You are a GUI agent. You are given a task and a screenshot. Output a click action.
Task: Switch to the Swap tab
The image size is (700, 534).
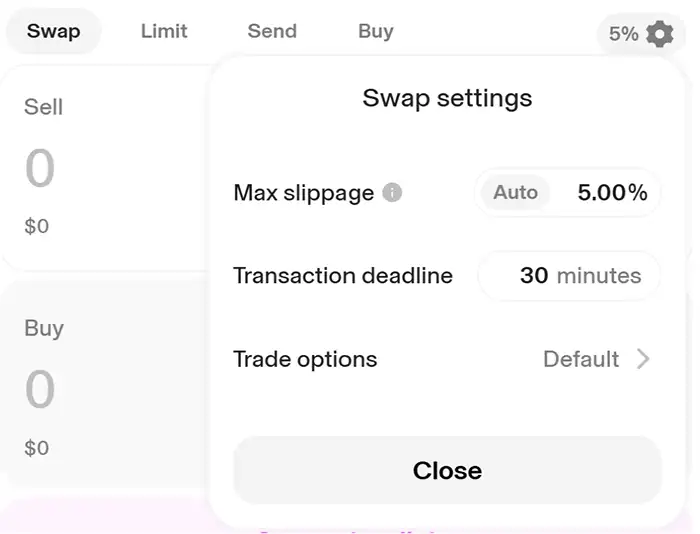pos(53,31)
